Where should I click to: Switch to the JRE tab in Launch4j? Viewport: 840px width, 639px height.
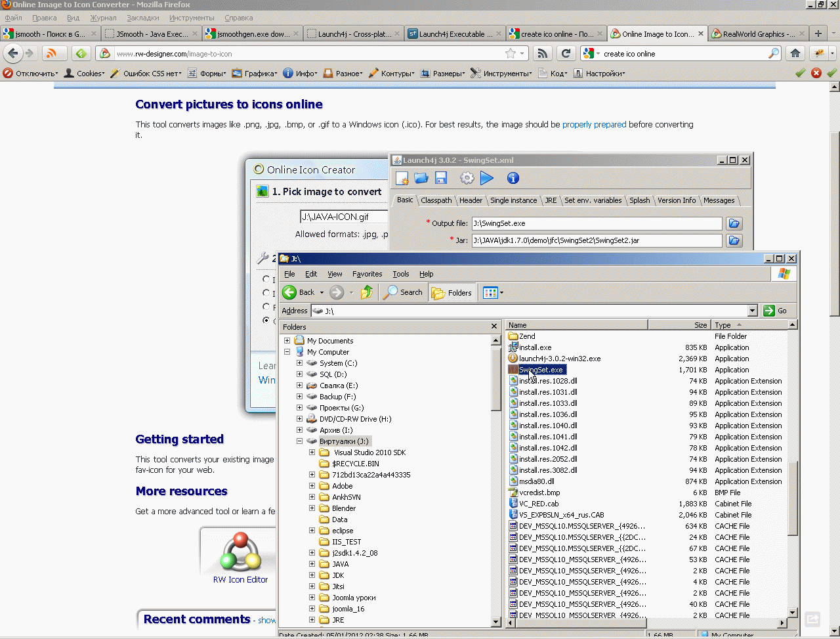[551, 200]
